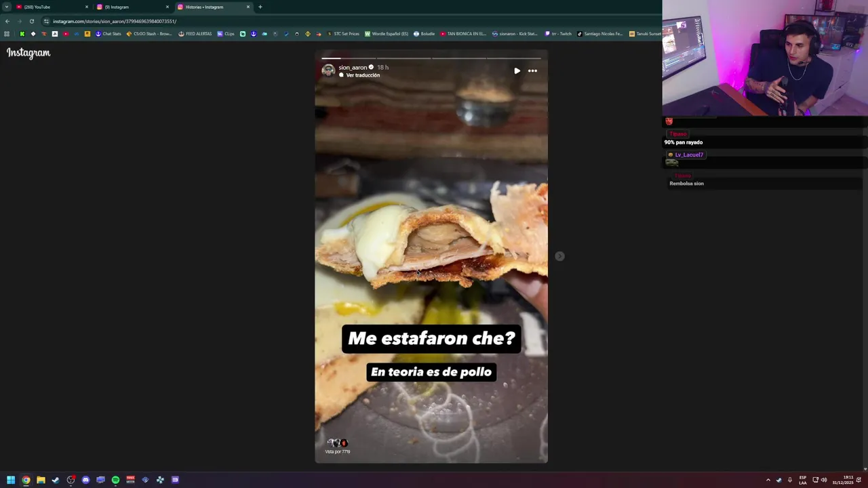The width and height of the screenshot is (868, 488).
Task: Go back in browser history
Action: click(x=7, y=21)
